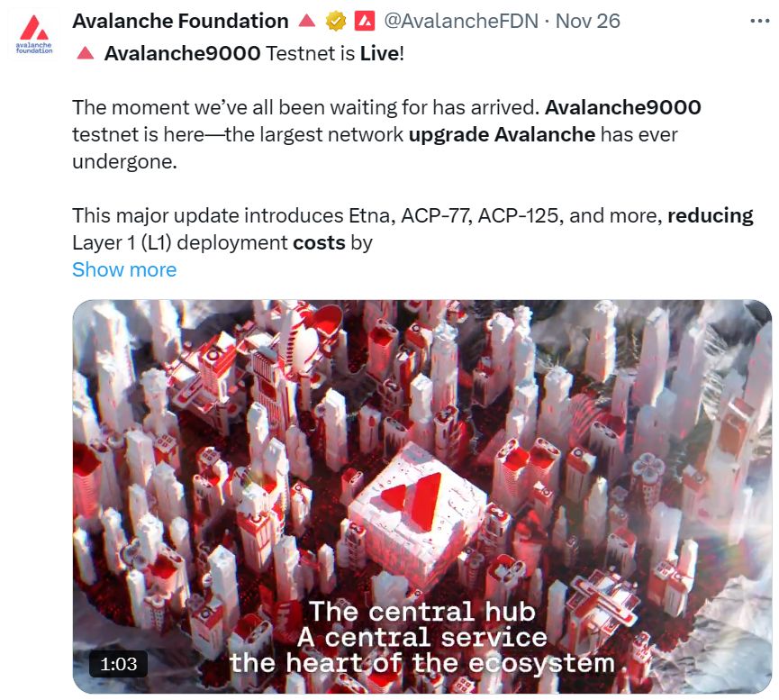Screen dimensions: 779x700
Task: Click the bold 'reducing' word in tweet
Action: pyautogui.click(x=711, y=216)
